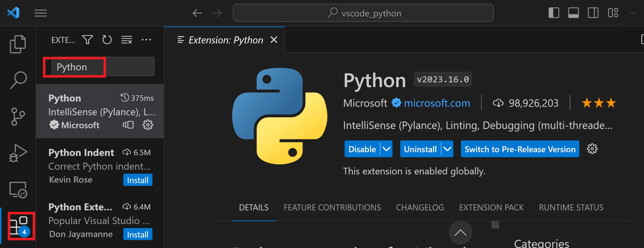Install the Don Jayamanne Python extension
644x248 pixels.
(x=138, y=235)
